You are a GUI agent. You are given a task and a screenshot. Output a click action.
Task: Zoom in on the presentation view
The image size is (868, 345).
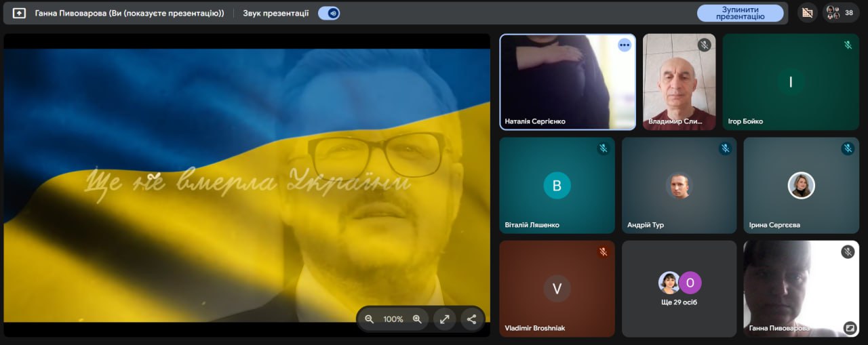click(417, 319)
